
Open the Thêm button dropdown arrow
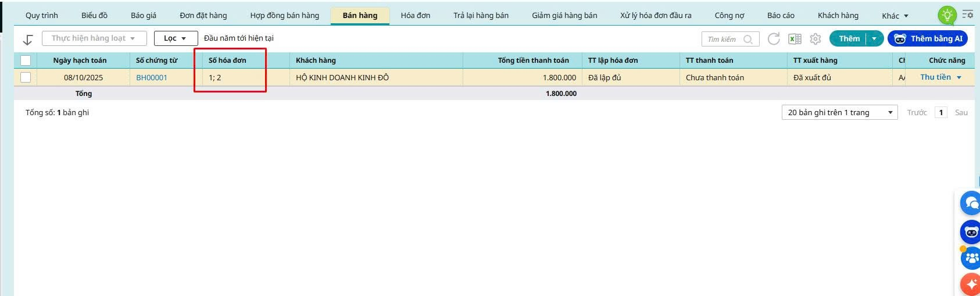point(874,38)
